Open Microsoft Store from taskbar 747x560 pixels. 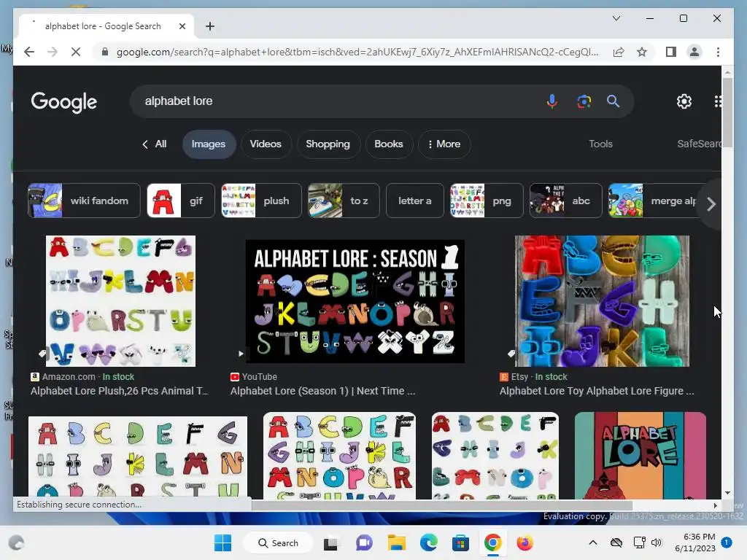tap(460, 542)
